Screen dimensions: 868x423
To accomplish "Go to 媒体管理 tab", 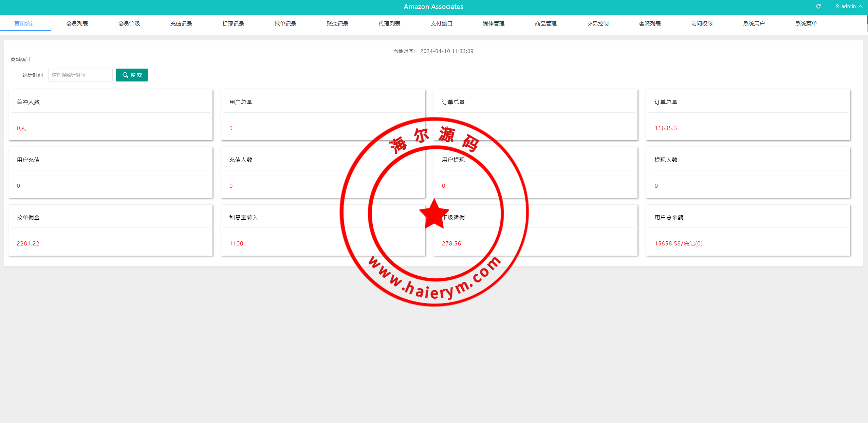I will click(x=494, y=23).
